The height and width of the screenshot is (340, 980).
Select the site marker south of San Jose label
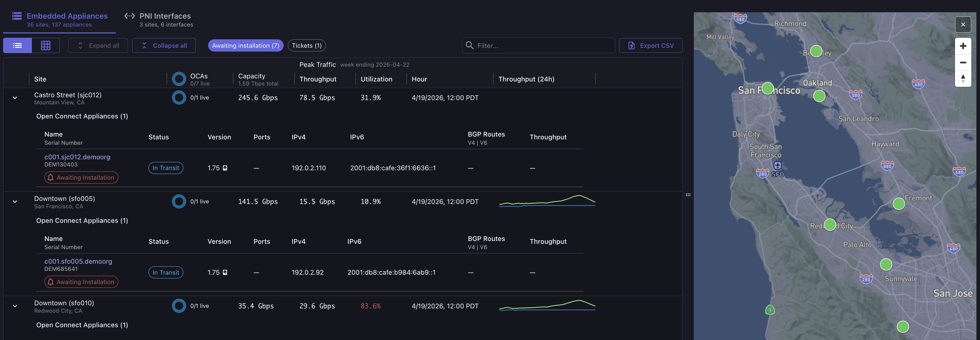(903, 327)
